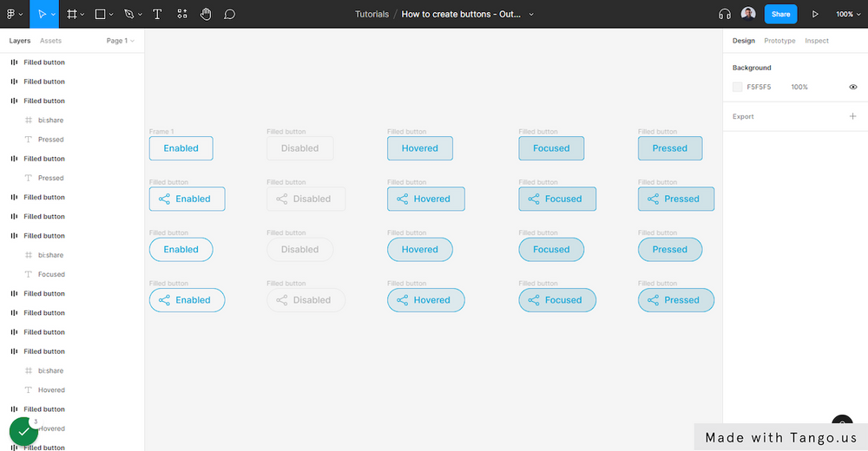The height and width of the screenshot is (451, 868).
Task: Click the blue Share button
Action: pos(780,14)
